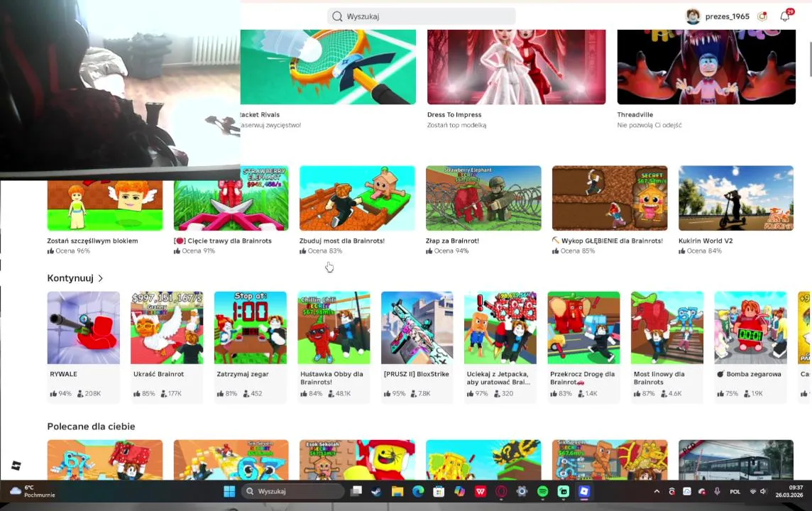812x511 pixels.
Task: Open Copilot from taskbar
Action: point(459,491)
